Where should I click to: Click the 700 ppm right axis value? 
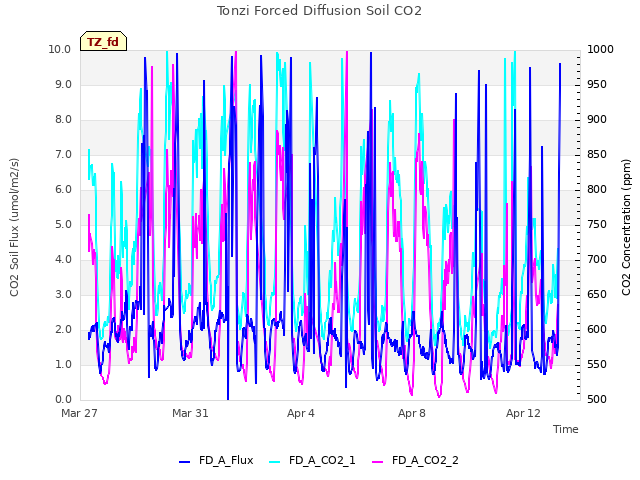[x=597, y=260]
